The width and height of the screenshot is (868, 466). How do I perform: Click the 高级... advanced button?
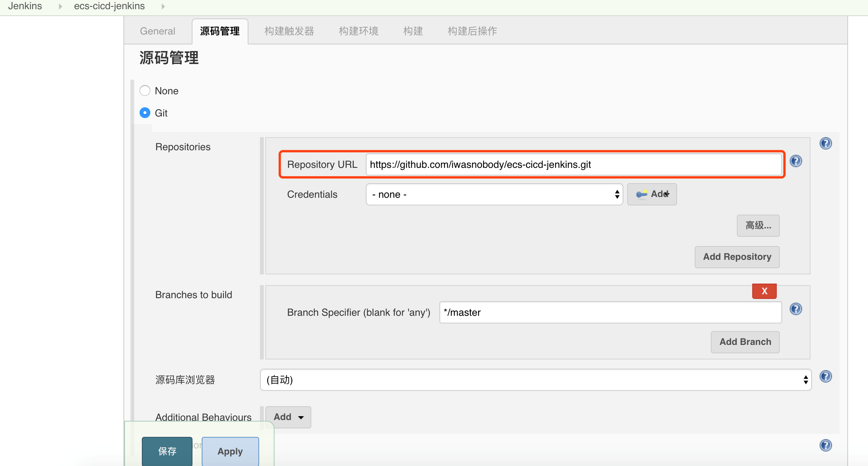click(758, 225)
